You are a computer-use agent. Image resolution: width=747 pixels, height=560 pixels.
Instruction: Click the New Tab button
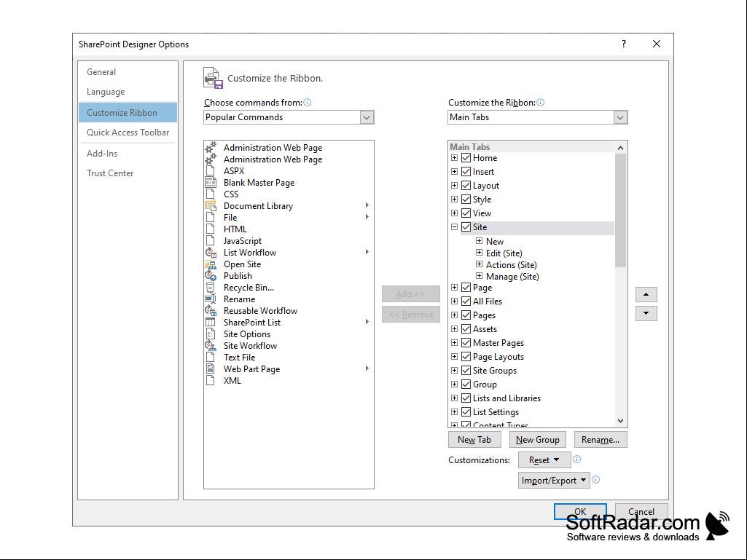point(474,440)
